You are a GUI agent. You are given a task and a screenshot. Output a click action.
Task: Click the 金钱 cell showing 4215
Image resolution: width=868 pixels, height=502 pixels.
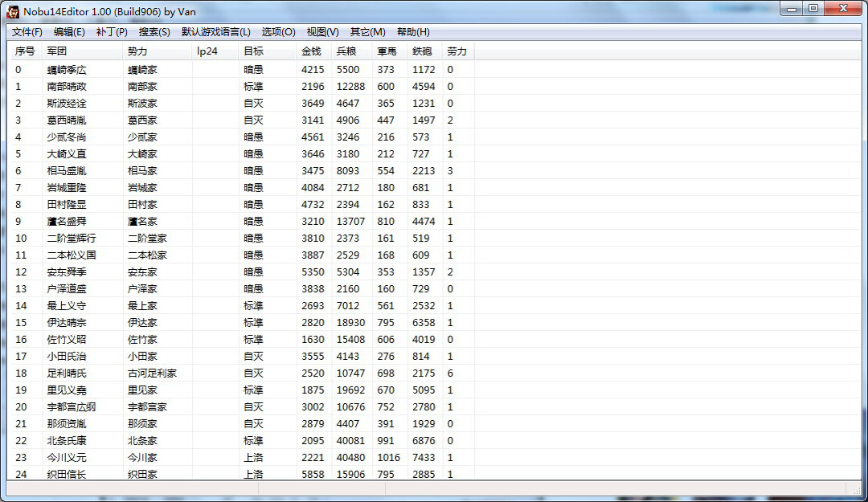click(x=313, y=70)
